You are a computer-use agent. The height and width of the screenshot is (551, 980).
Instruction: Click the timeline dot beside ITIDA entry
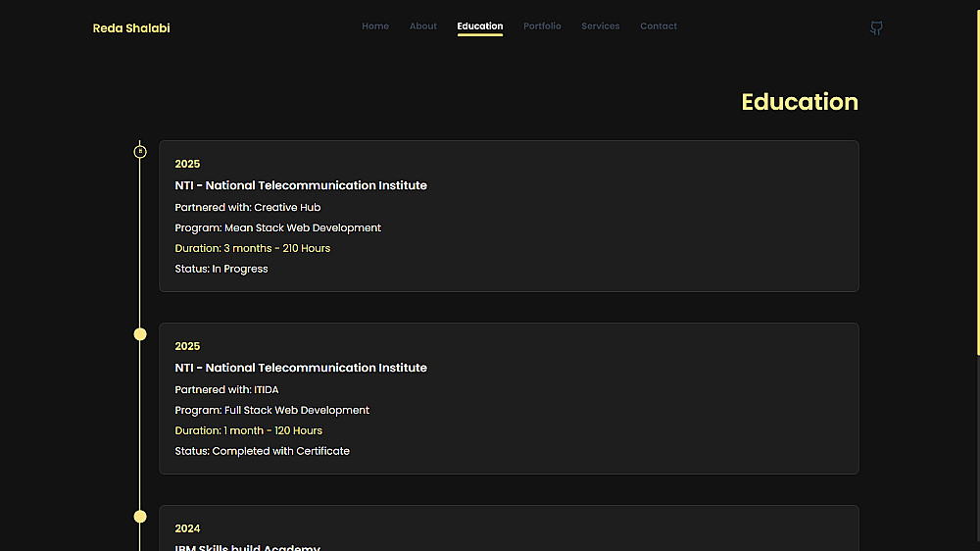(x=140, y=334)
